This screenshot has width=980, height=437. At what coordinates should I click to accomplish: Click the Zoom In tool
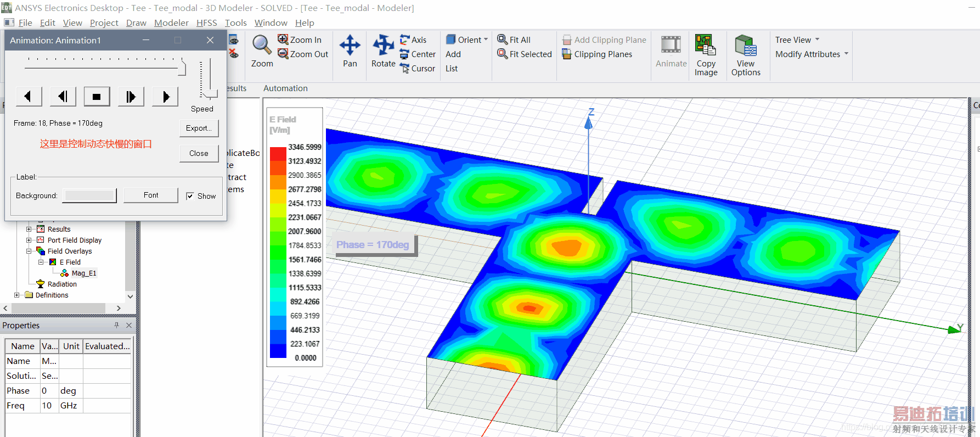pyautogui.click(x=300, y=40)
